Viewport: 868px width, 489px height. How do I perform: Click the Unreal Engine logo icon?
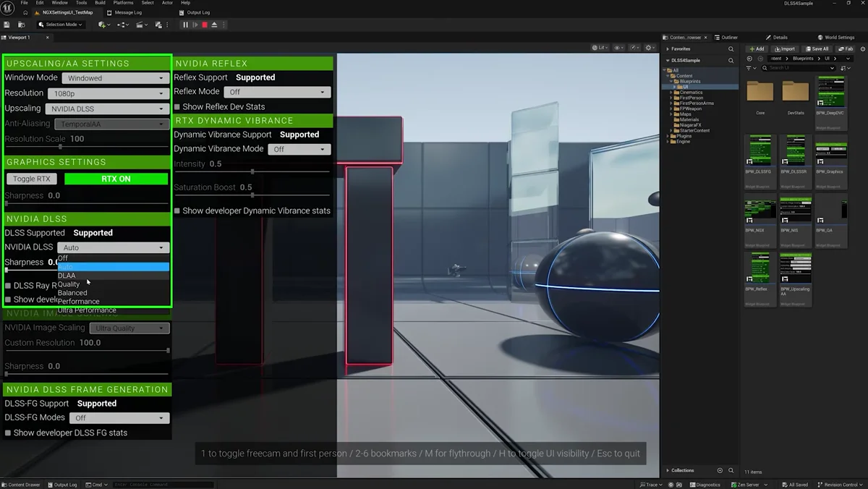click(7, 8)
